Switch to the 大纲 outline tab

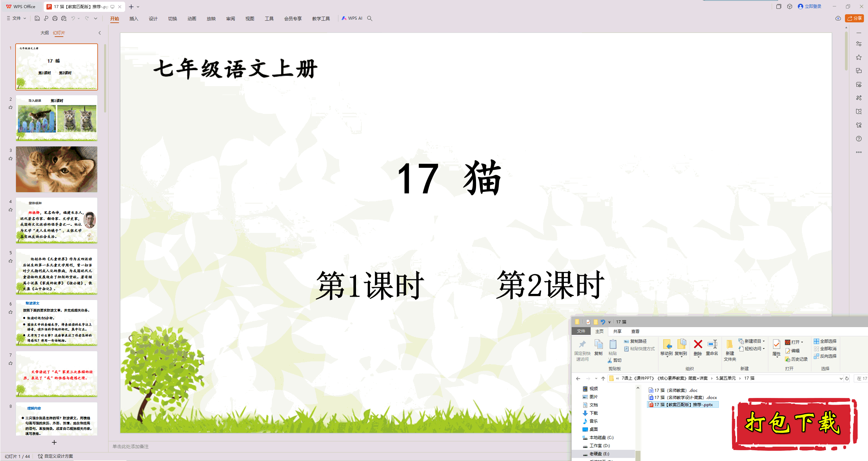point(44,33)
